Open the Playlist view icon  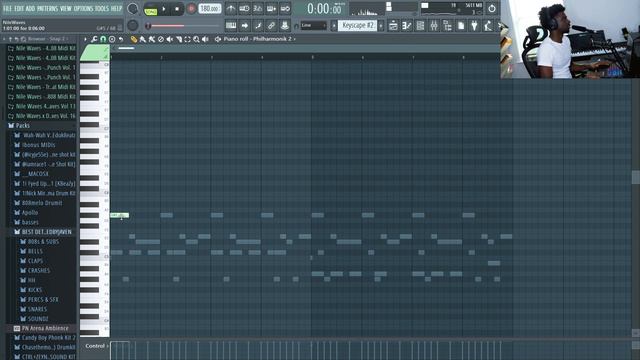[x=393, y=26]
